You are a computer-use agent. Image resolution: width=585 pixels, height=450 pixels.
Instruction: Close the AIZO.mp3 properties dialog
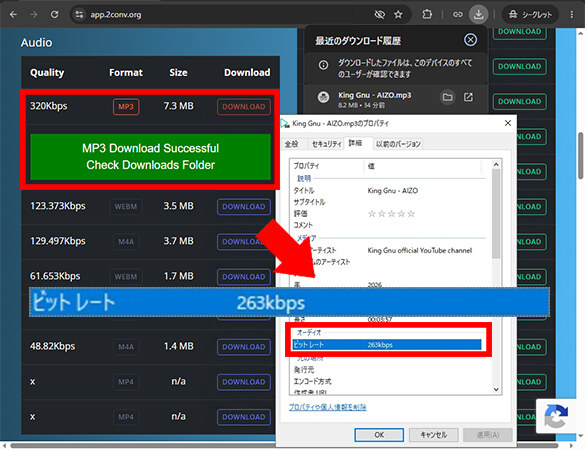507,123
